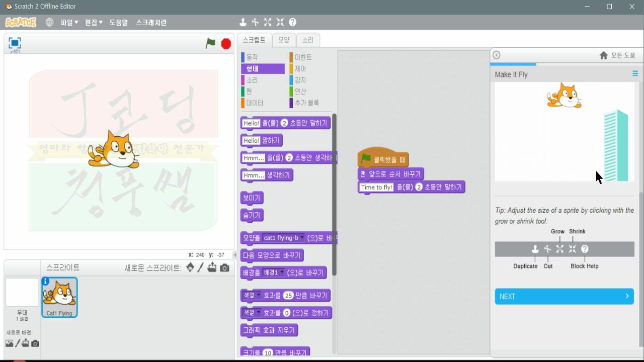The height and width of the screenshot is (362, 644).
Task: Open the language globe menu
Action: click(49, 22)
